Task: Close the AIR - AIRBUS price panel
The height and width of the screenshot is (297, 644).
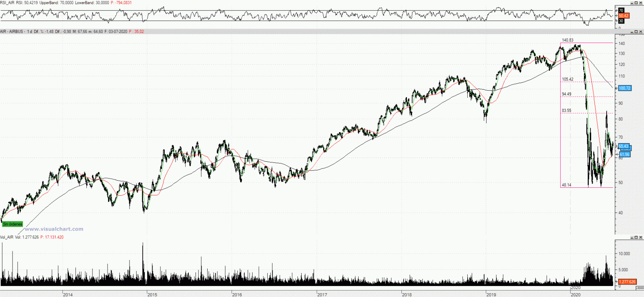Action: [641, 31]
